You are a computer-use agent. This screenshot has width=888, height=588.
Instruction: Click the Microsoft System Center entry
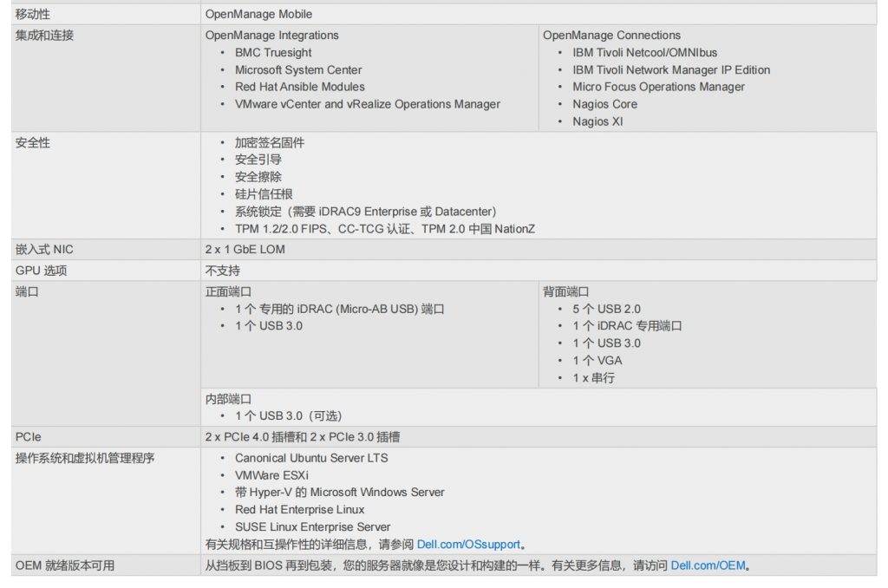pos(298,70)
